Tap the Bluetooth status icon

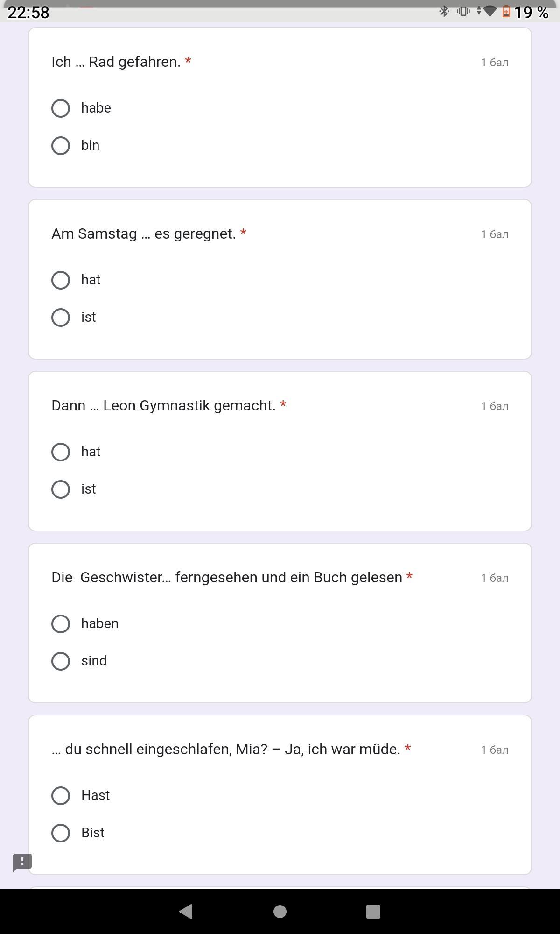444,11
